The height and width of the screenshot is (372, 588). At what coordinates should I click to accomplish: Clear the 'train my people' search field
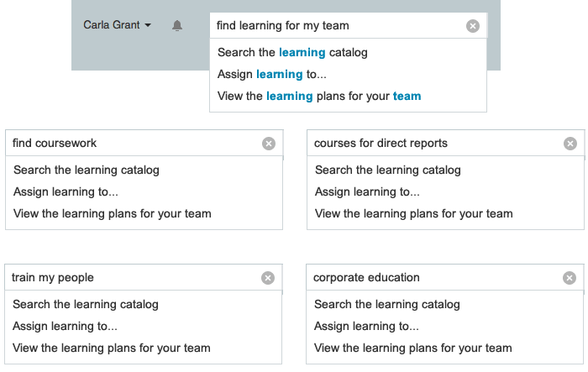(x=268, y=278)
